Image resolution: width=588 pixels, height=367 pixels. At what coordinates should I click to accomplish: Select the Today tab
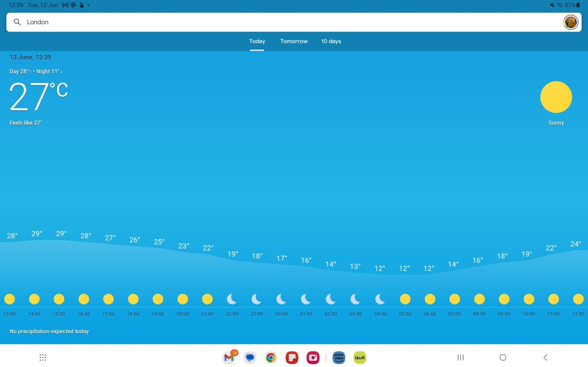point(257,41)
